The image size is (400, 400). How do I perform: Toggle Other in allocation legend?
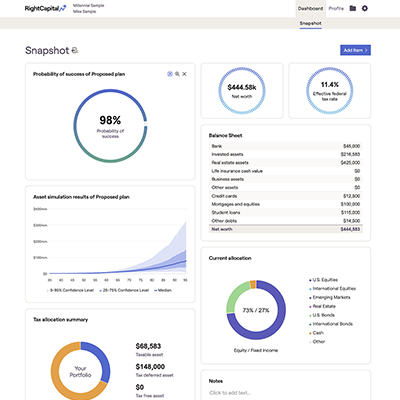coord(317,342)
